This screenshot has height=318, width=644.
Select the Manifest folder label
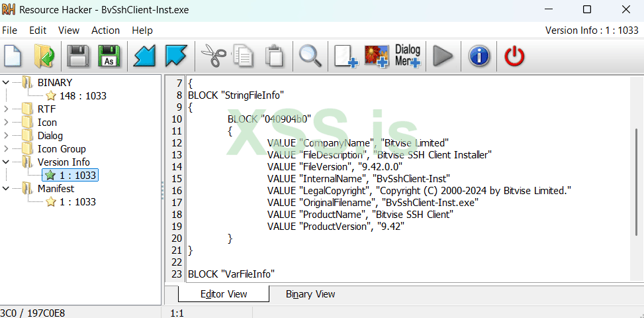[x=56, y=189]
